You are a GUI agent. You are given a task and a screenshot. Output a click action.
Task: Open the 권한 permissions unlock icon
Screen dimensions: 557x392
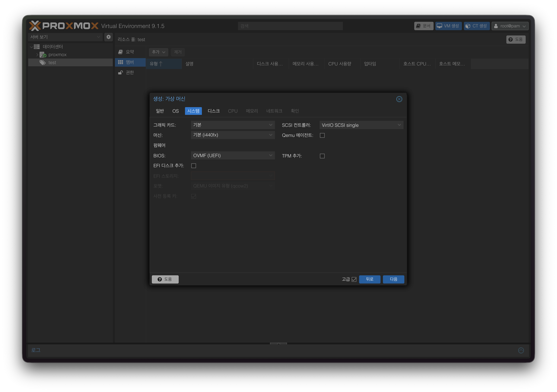120,72
